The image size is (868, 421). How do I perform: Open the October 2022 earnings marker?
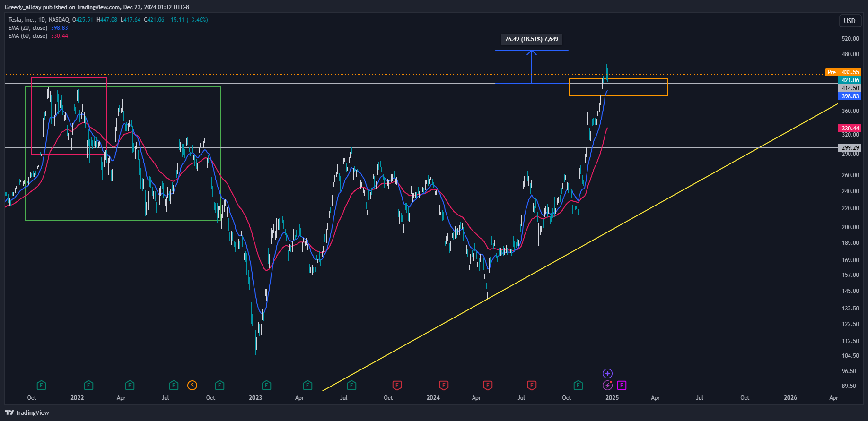(219, 386)
